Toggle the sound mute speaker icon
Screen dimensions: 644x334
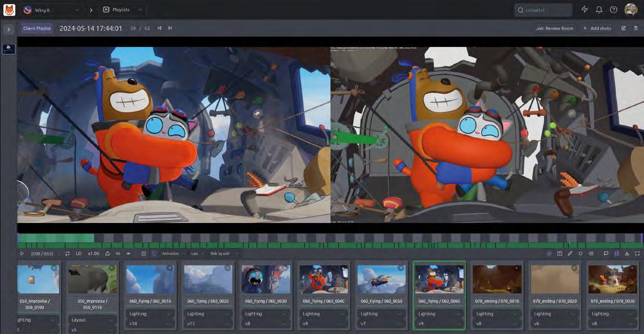pyautogui.click(x=118, y=253)
